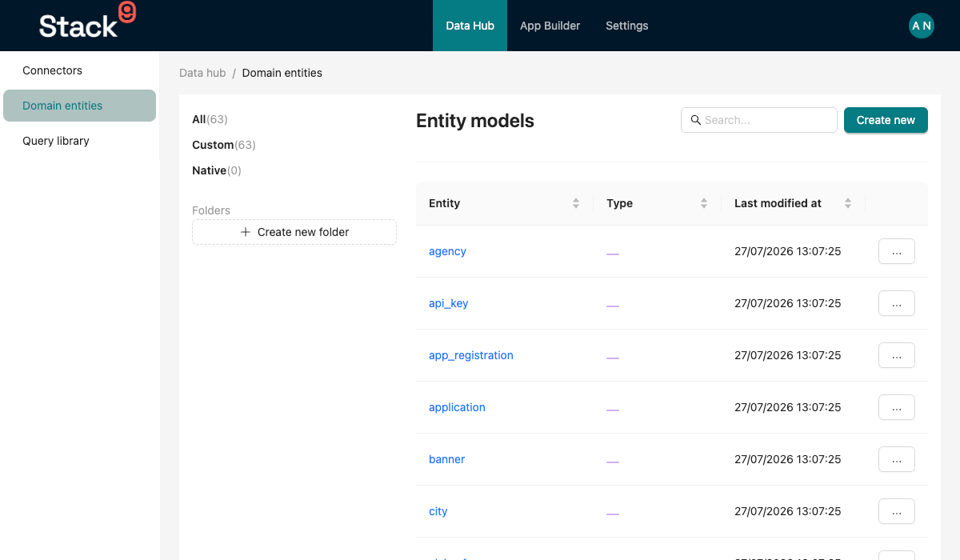Click the Create new button
Image resolution: width=960 pixels, height=560 pixels.
pyautogui.click(x=886, y=120)
